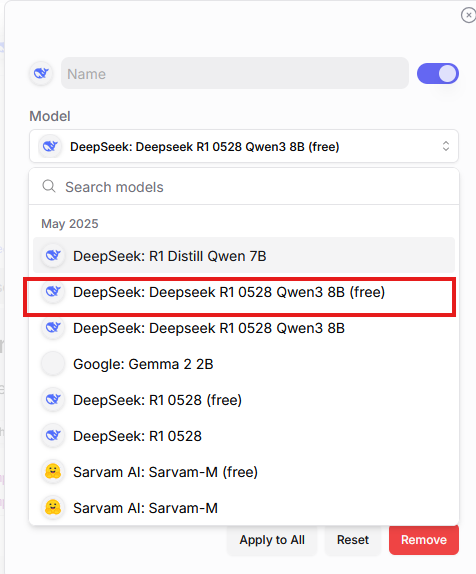The width and height of the screenshot is (476, 574).
Task: Choose DeepSeek: R1 0528 (free)
Action: [244, 400]
